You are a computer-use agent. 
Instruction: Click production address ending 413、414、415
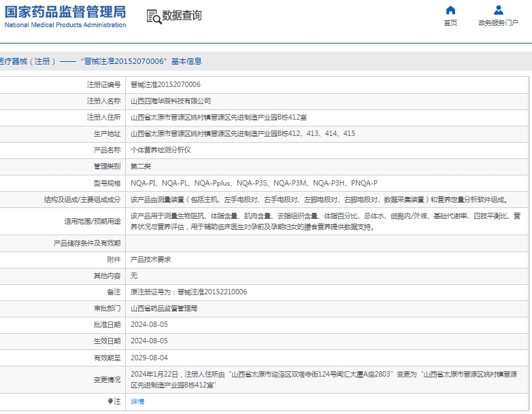[x=243, y=134]
